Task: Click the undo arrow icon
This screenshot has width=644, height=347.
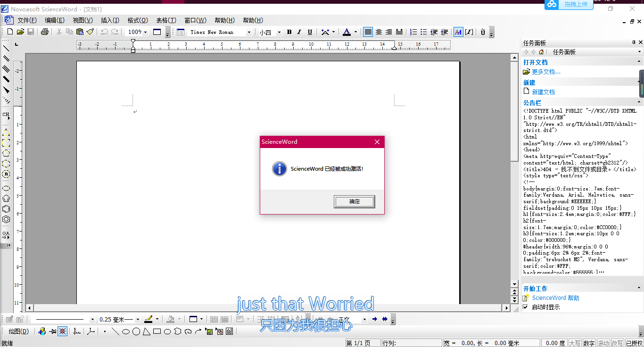Action: 104,32
